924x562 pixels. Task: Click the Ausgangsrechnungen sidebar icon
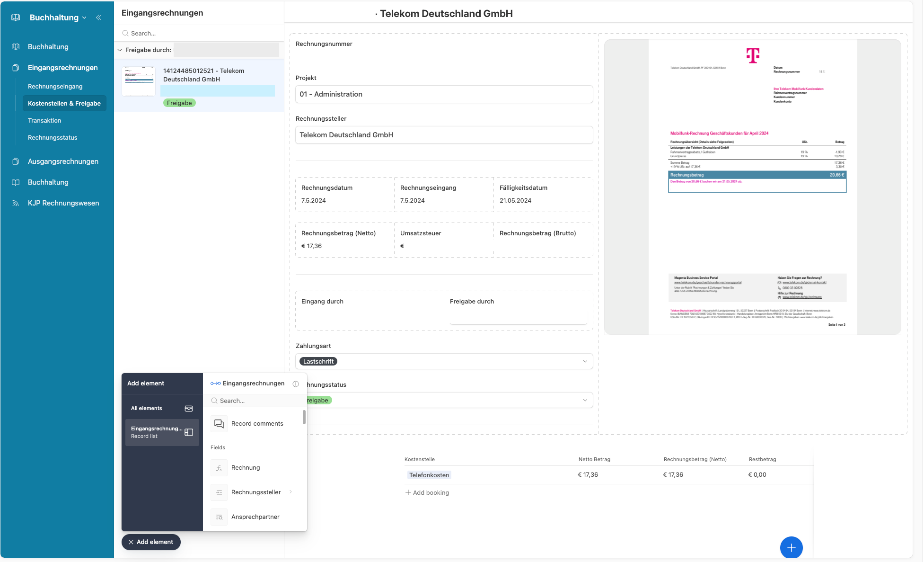(x=16, y=161)
